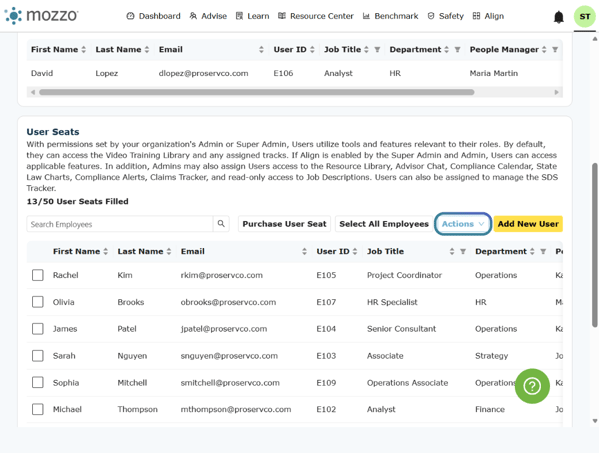Filter top table by People Manager

(555, 50)
